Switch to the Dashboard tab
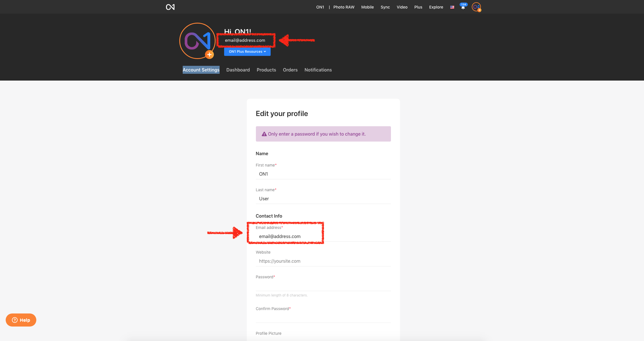Screen dimensions: 644x341 click(238, 70)
